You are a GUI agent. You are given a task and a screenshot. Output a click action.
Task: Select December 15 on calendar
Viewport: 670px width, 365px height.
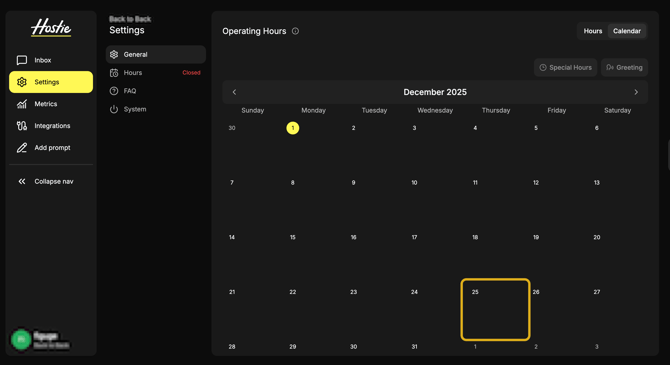[x=293, y=237]
